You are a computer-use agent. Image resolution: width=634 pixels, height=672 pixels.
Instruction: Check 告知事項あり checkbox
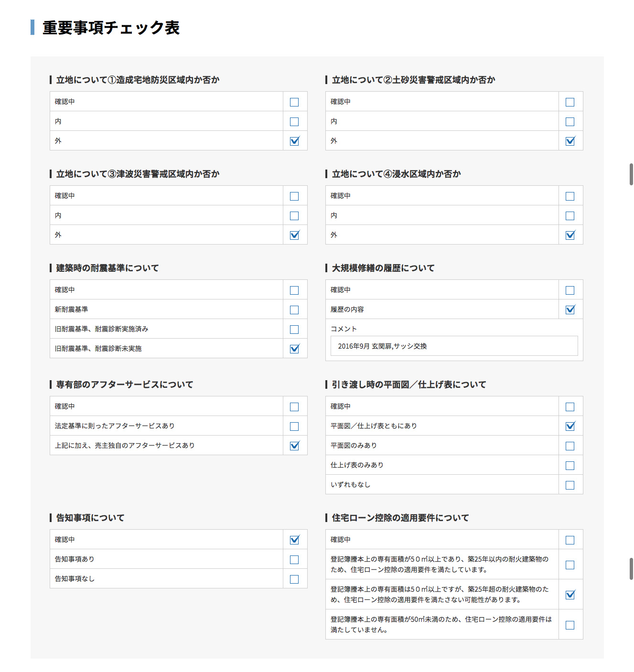click(294, 560)
